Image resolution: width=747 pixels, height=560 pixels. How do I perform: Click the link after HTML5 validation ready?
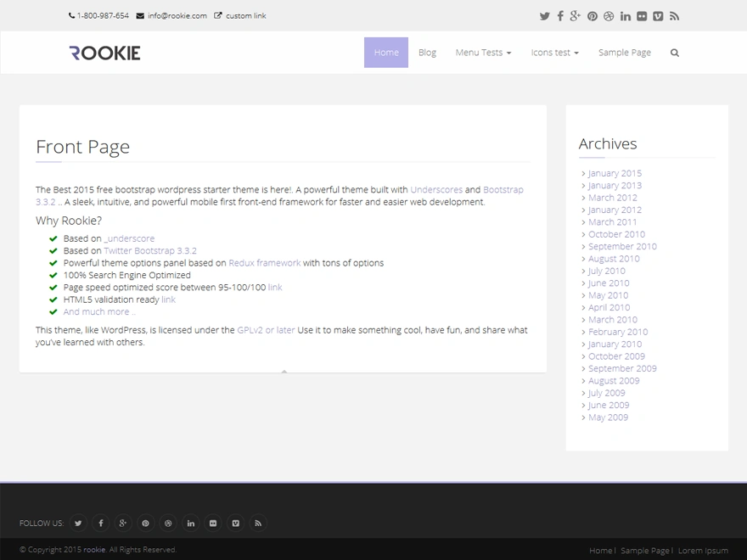pyautogui.click(x=168, y=300)
